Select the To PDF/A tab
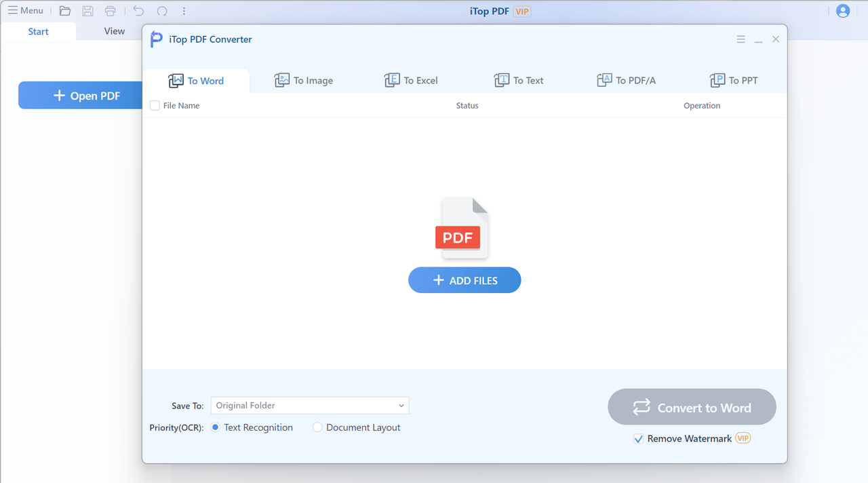Viewport: 868px width, 483px height. tap(626, 80)
